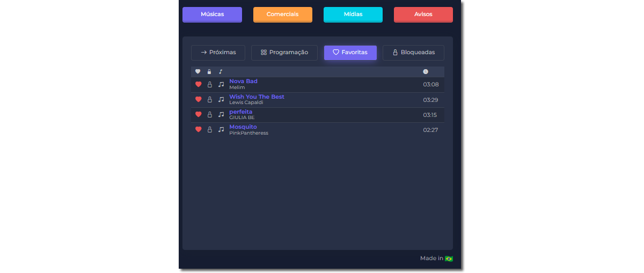Click the music note icon for Nova Bad
The height and width of the screenshot is (273, 644).
click(221, 84)
